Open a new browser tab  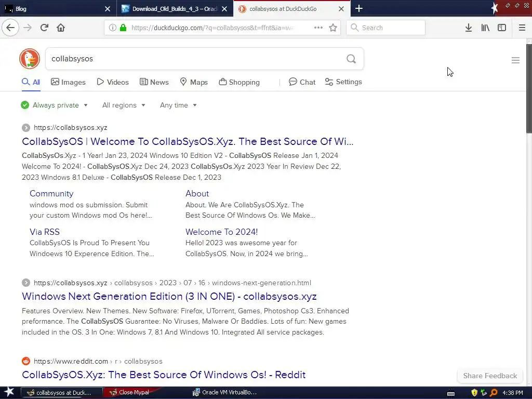[x=359, y=8]
